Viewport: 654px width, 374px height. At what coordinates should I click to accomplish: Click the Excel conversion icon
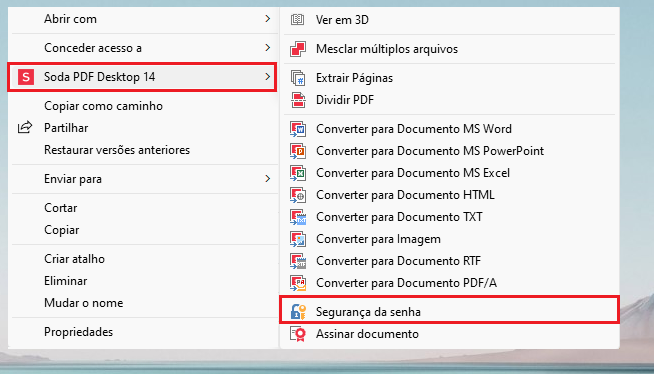pyautogui.click(x=298, y=173)
